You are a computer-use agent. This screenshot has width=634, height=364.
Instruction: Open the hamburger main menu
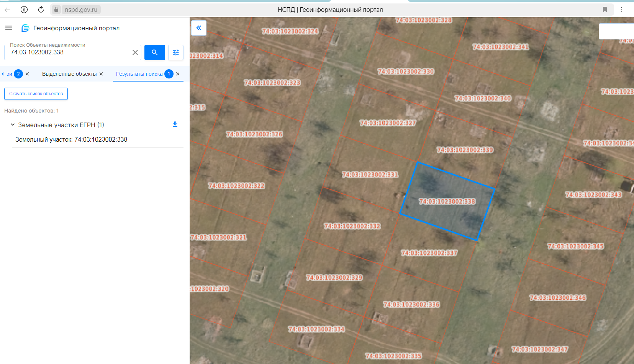coord(9,28)
